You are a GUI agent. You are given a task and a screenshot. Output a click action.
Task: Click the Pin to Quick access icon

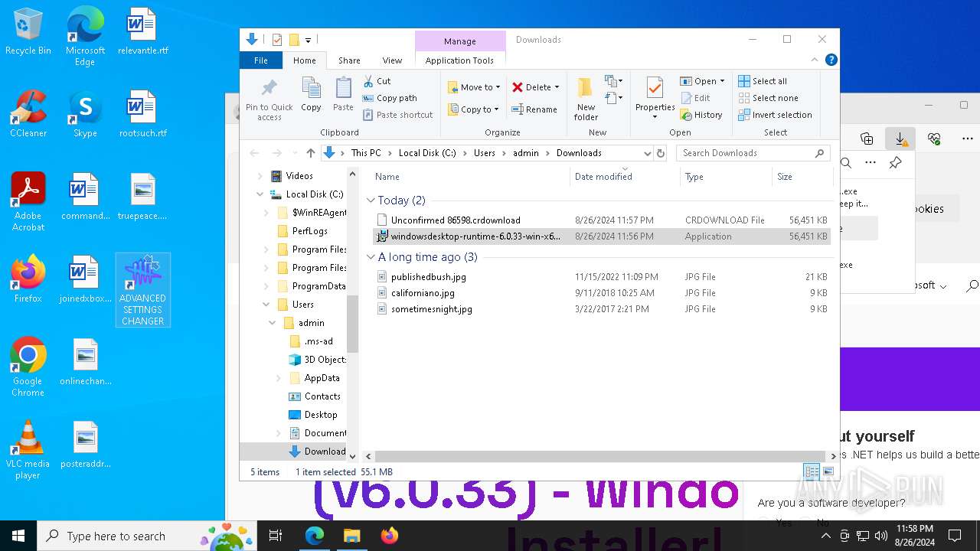269,98
